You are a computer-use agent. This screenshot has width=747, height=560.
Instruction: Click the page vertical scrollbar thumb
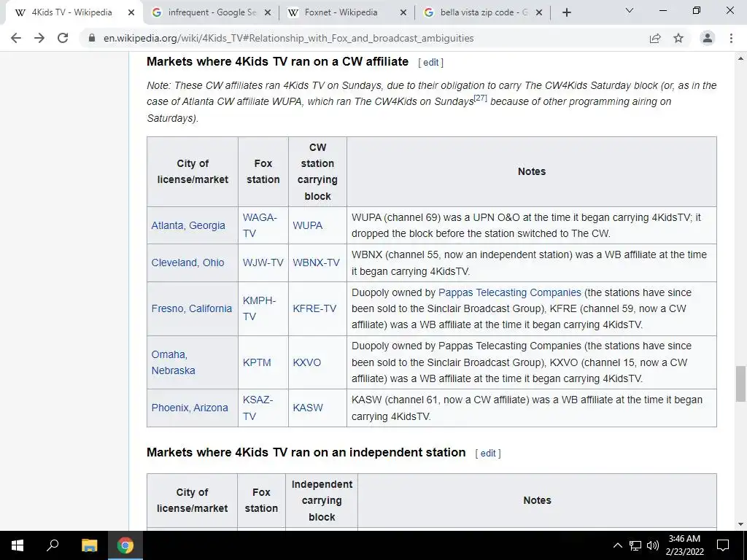(x=740, y=384)
